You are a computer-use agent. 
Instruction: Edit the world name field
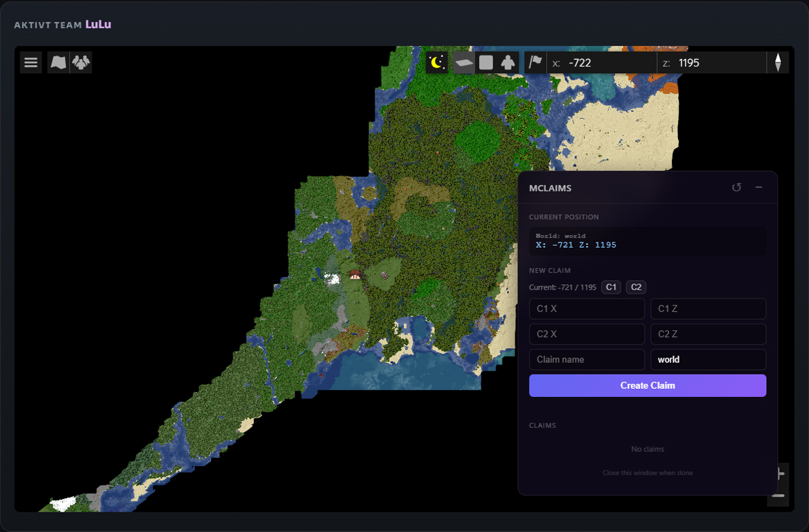(709, 360)
